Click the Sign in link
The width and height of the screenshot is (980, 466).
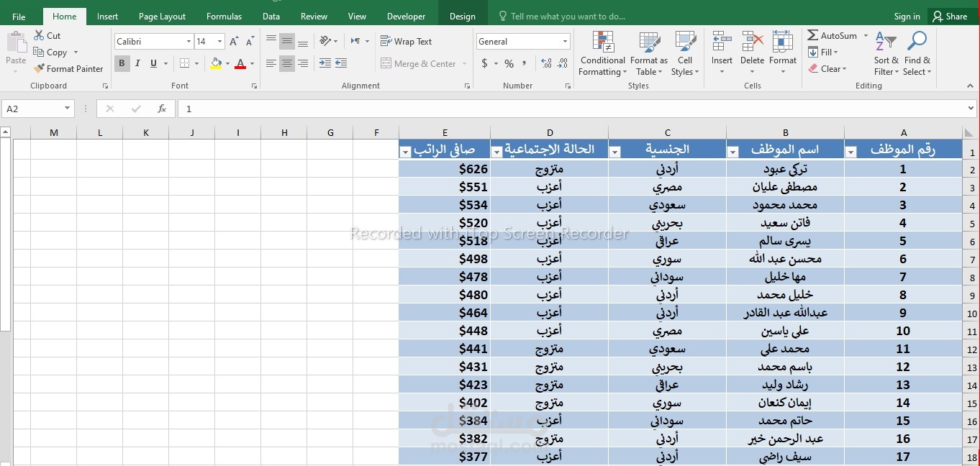click(907, 17)
